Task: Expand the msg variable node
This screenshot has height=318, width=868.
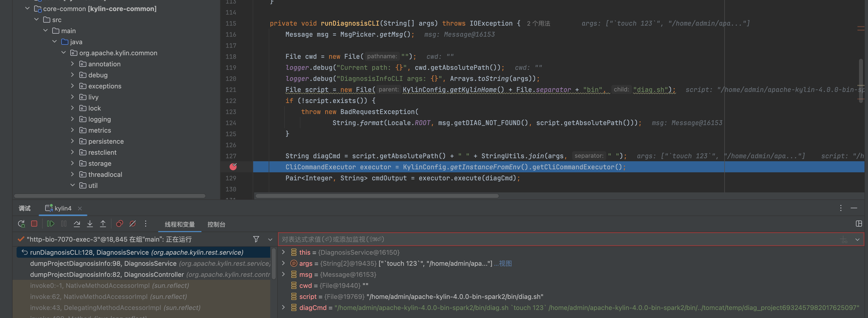Action: click(283, 274)
